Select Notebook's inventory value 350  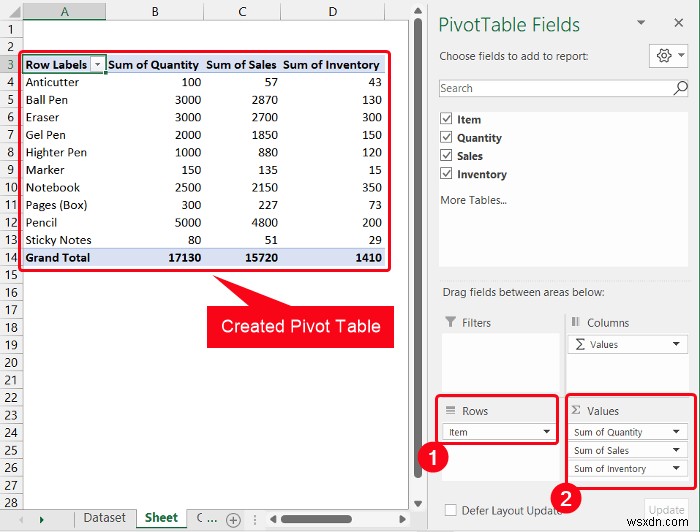coord(333,187)
